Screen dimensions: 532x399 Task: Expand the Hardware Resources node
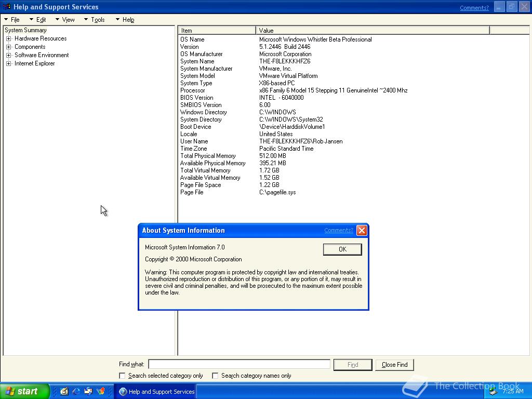click(x=8, y=38)
